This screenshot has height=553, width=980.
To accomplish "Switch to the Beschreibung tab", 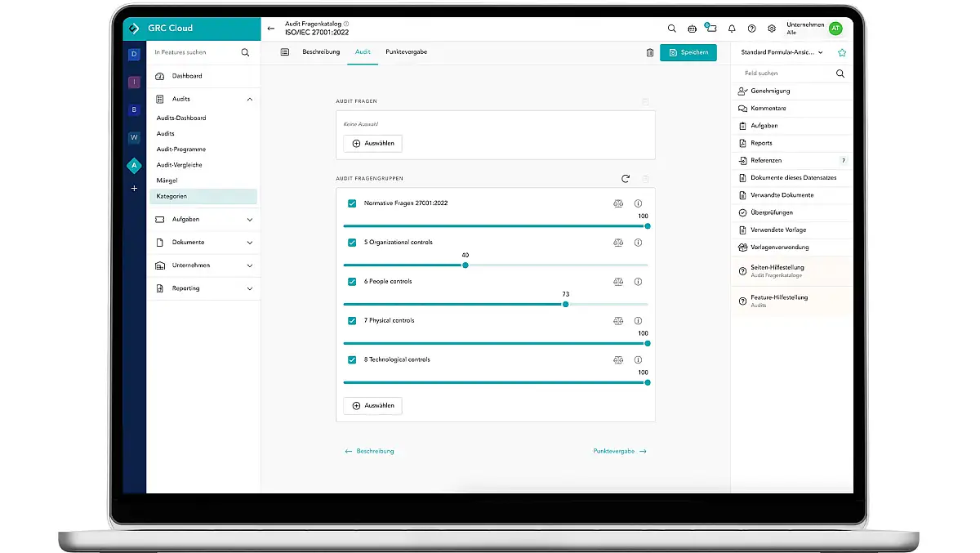I will [x=321, y=52].
